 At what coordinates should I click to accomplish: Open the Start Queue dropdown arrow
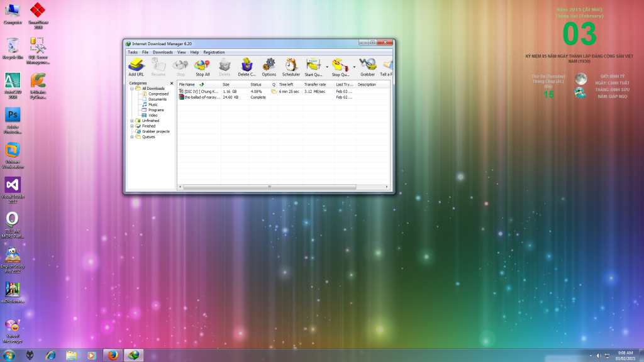[327, 67]
